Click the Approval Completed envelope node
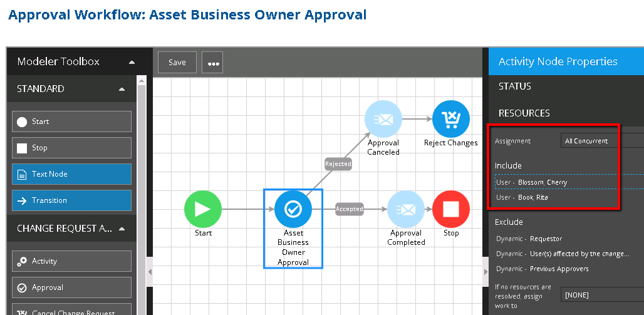The width and height of the screenshot is (644, 315). pyautogui.click(x=406, y=209)
